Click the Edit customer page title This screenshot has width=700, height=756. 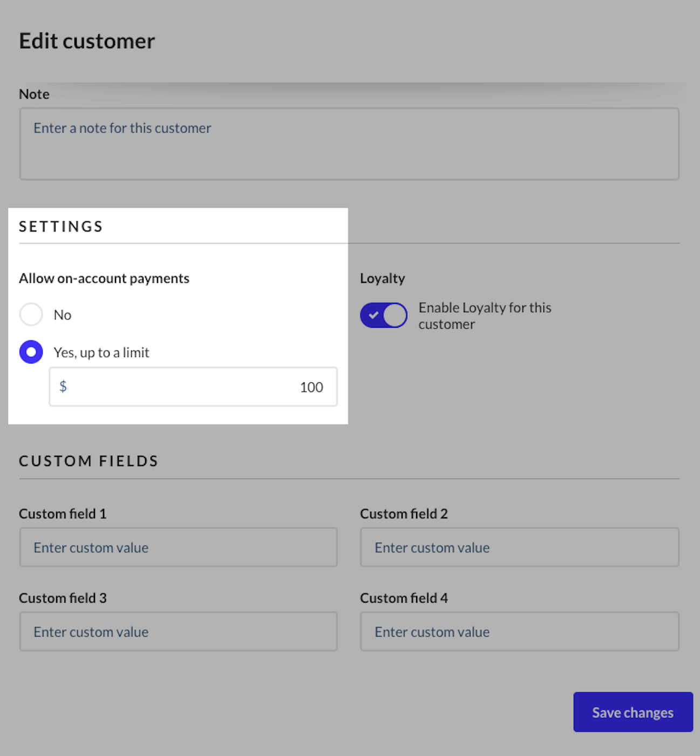pos(87,40)
